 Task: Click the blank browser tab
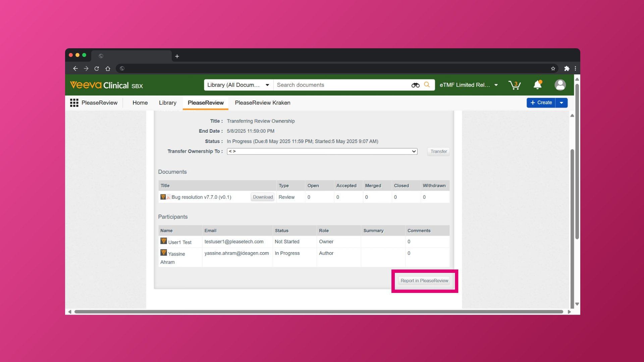click(131, 56)
